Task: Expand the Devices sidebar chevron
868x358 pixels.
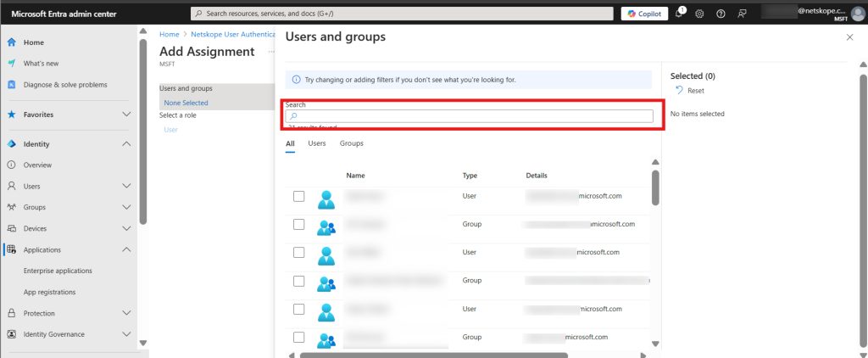Action: tap(126, 228)
